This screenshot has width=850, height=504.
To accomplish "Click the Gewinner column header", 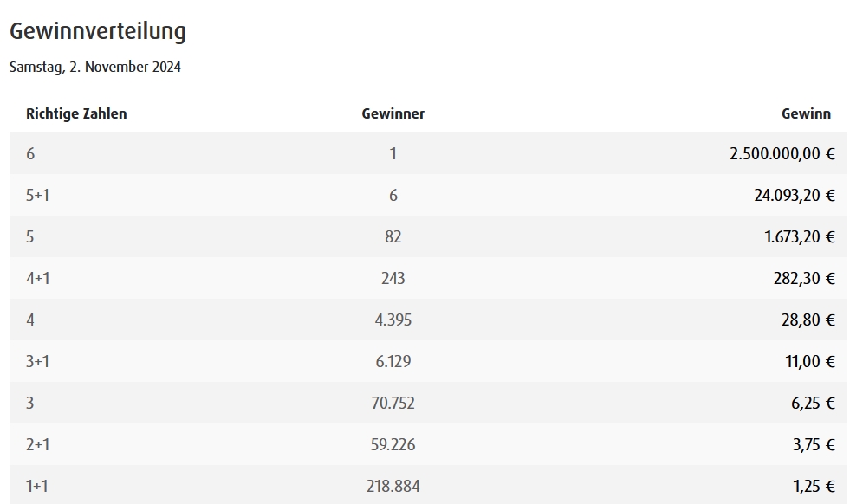I will pos(393,113).
